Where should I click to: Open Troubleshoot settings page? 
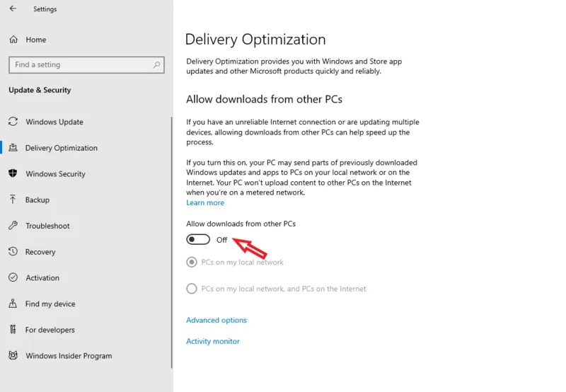47,226
